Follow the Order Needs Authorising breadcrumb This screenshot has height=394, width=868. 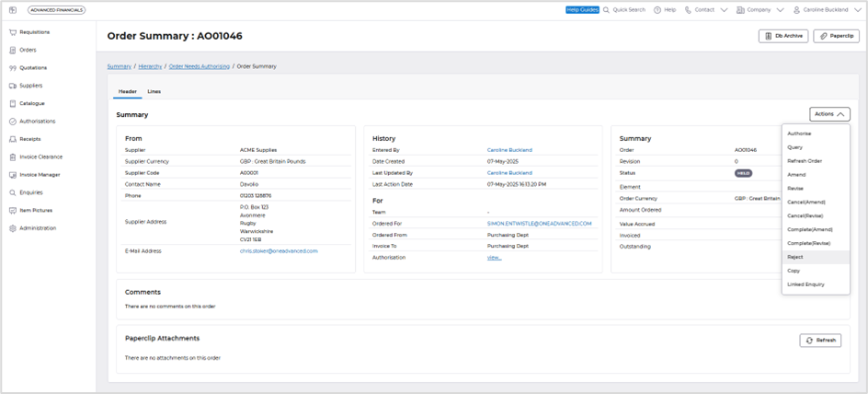(x=200, y=66)
